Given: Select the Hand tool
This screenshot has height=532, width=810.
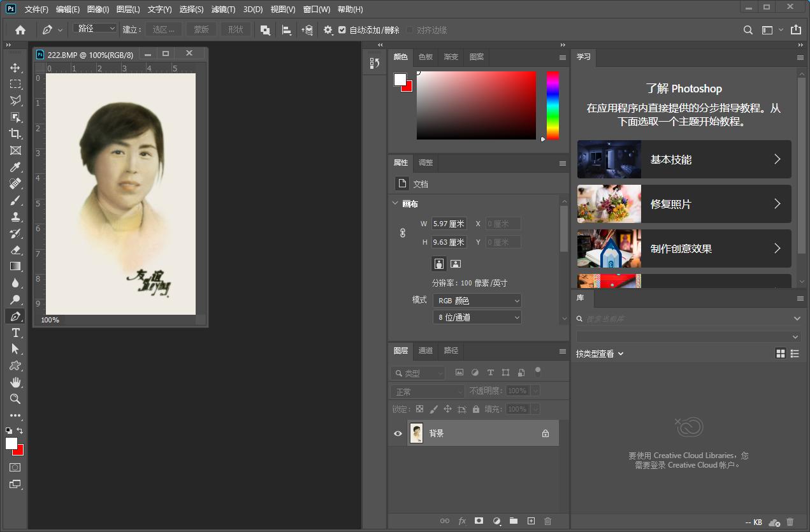Looking at the screenshot, I should click(15, 382).
